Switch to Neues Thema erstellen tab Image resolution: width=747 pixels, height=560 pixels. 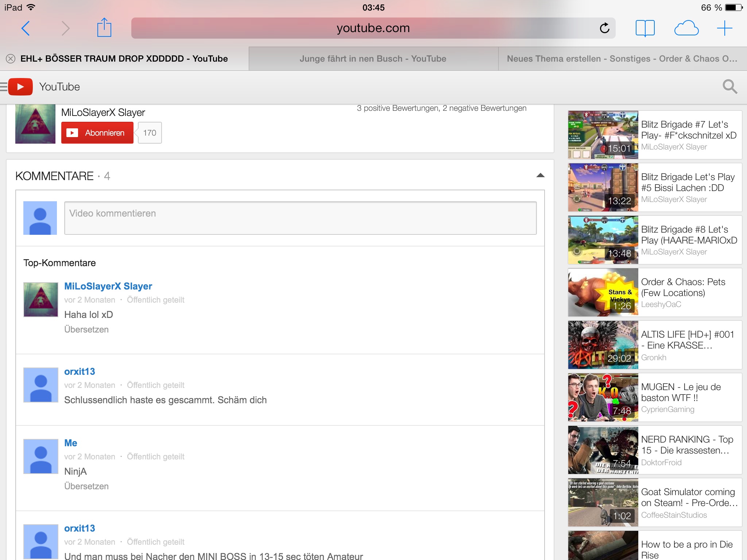[x=622, y=59]
